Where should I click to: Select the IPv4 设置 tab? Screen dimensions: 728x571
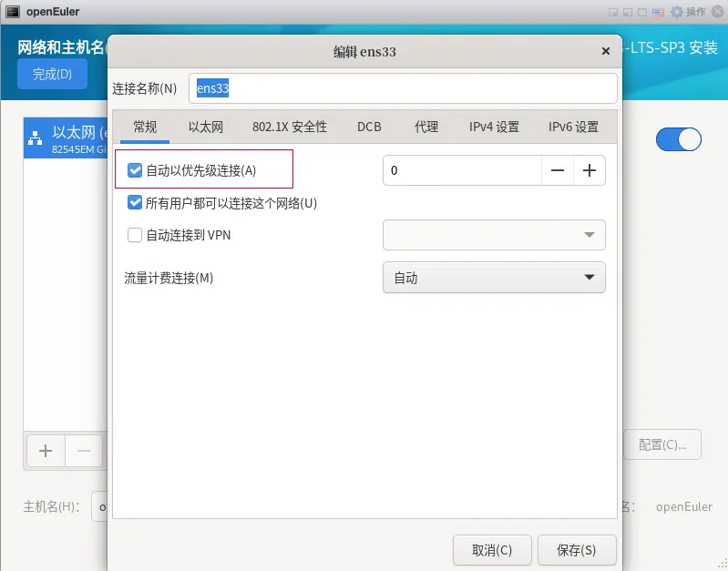(494, 127)
